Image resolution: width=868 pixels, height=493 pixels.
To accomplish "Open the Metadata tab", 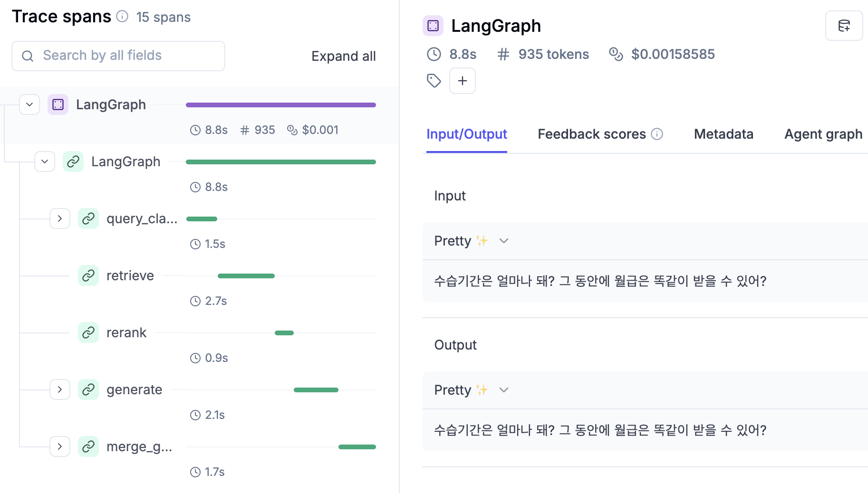I will (723, 134).
